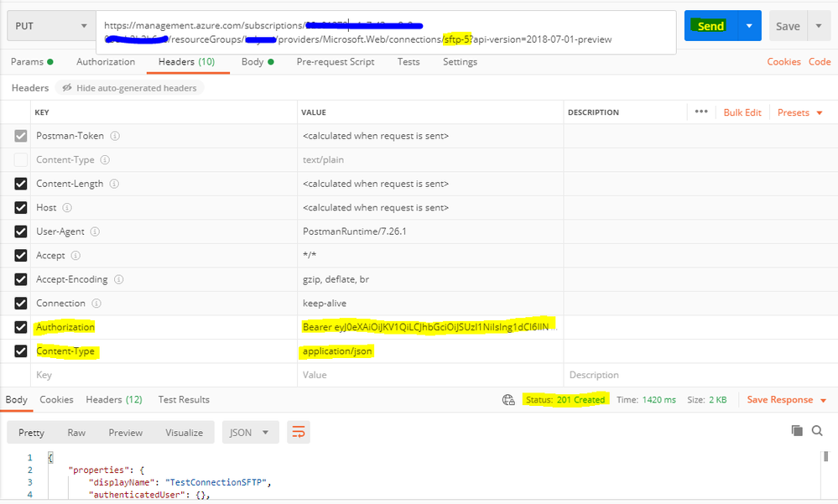Click the info icon beside Content-Length
The width and height of the screenshot is (838, 504).
pos(114,184)
